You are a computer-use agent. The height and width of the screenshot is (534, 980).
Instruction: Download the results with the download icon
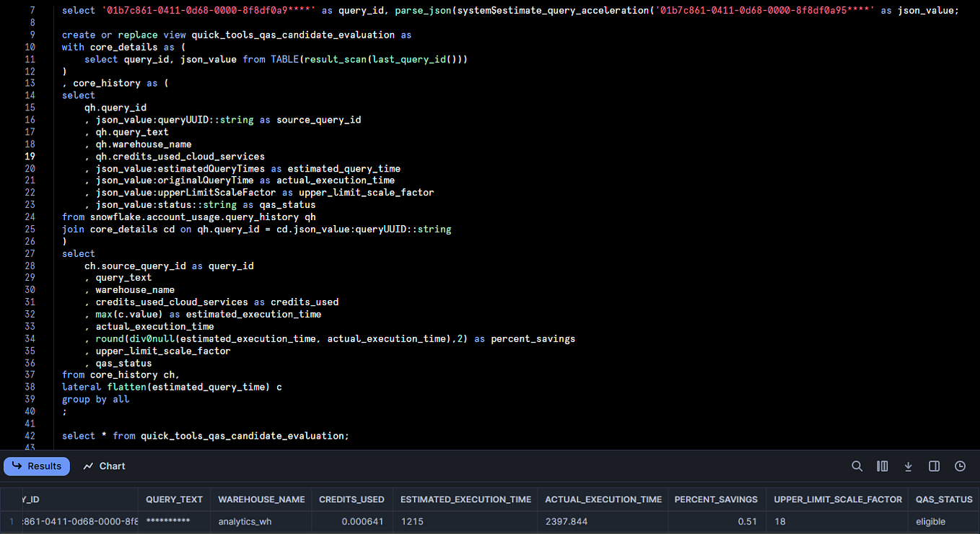(908, 466)
